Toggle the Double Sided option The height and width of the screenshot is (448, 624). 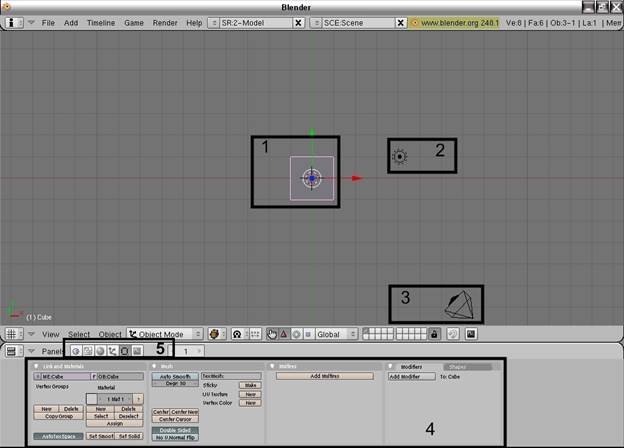click(x=175, y=431)
